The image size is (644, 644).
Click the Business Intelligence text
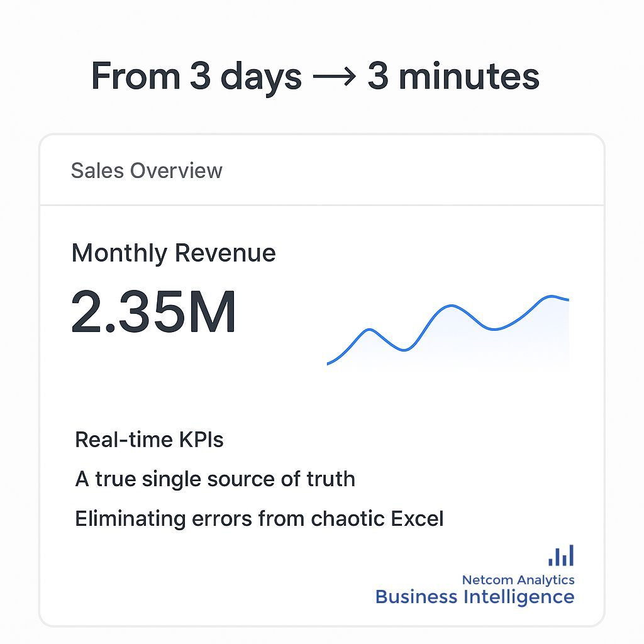pos(474,596)
